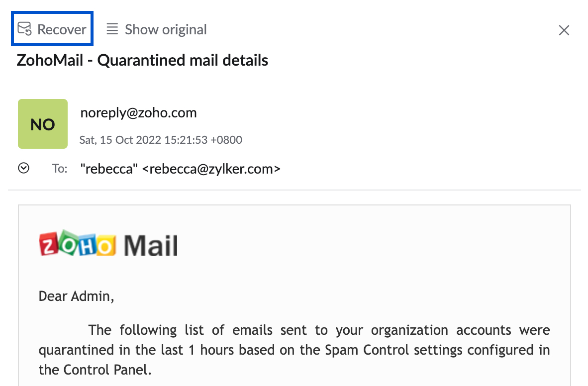The image size is (588, 386).
Task: Expand recipient details with circled chevron
Action: [23, 168]
